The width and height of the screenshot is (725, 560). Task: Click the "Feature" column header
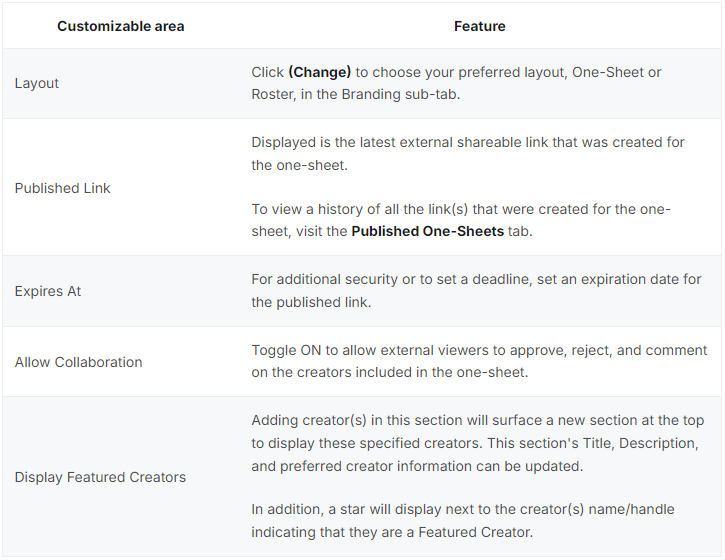pyautogui.click(x=479, y=26)
